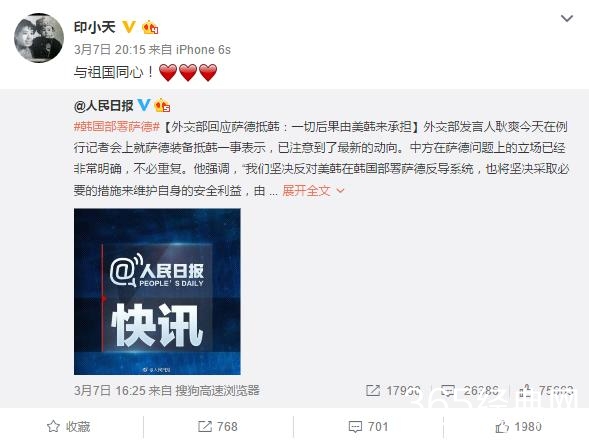Like the post with 1980 thumbs up
This screenshot has width=589, height=442.
click(x=518, y=427)
